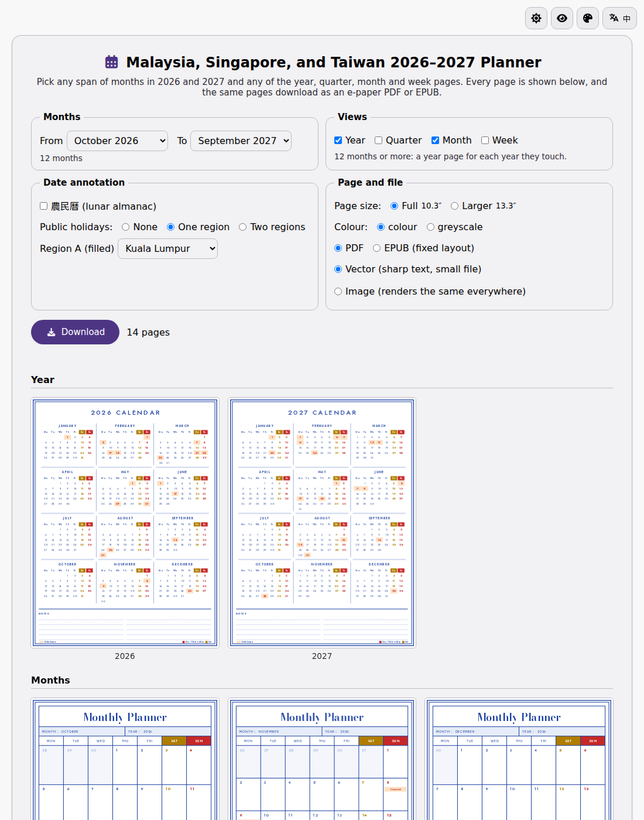The height and width of the screenshot is (820, 644).
Task: Click the '12 months' span text
Action: tap(61, 159)
